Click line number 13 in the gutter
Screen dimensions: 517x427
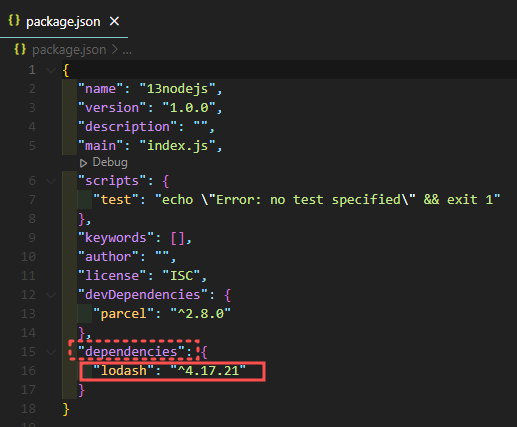point(28,314)
